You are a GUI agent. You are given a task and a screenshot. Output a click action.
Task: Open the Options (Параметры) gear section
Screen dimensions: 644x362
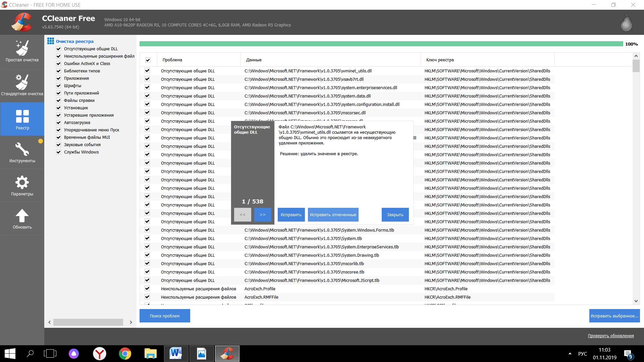click(22, 186)
